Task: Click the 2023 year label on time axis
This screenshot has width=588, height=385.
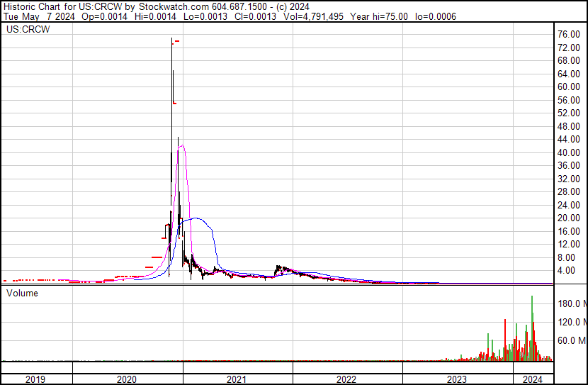Action: tap(457, 379)
